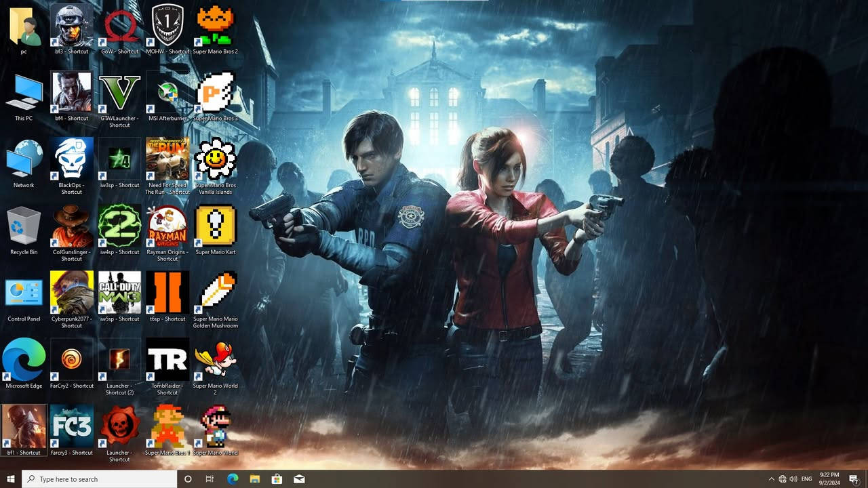Select the Control Panel desktop icon
This screenshot has height=488, width=868.
(24, 292)
